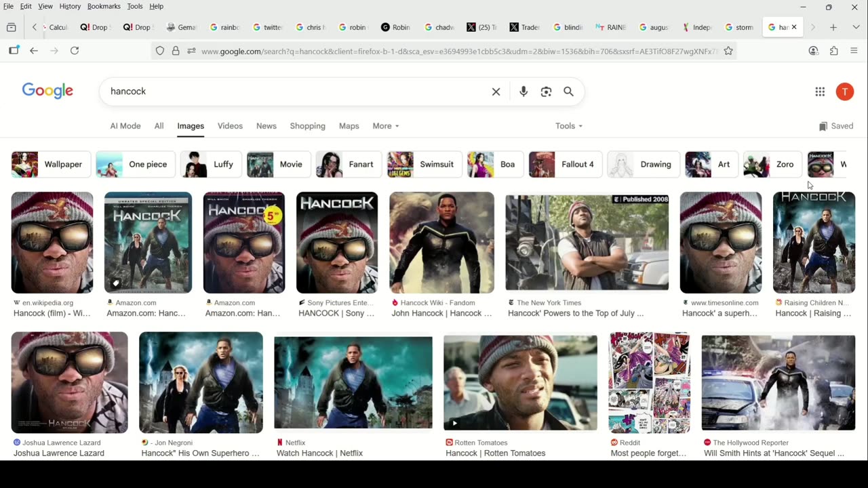Open the Firefox account icon in toolbar
This screenshot has height=488, width=868.
[814, 51]
